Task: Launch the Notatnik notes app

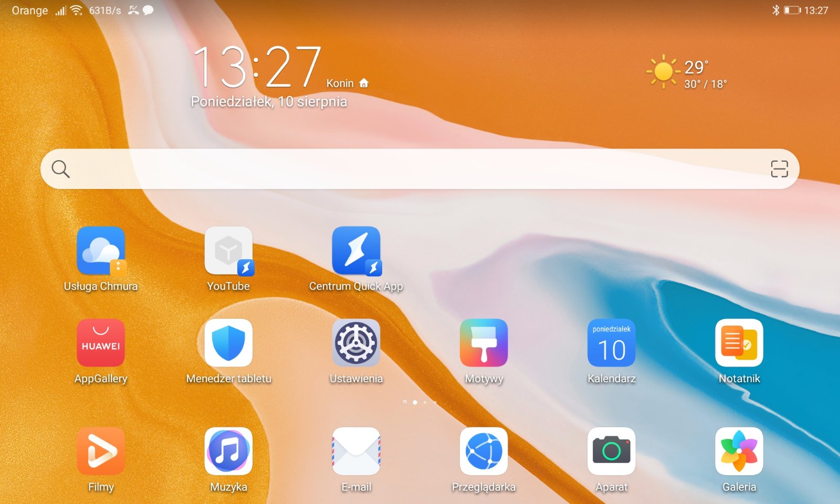Action: [739, 343]
